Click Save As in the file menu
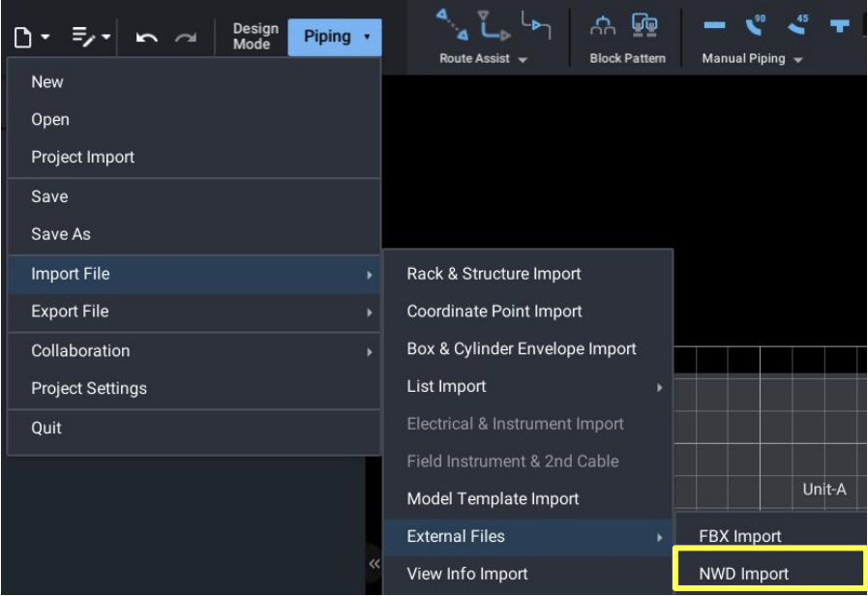 (x=60, y=234)
